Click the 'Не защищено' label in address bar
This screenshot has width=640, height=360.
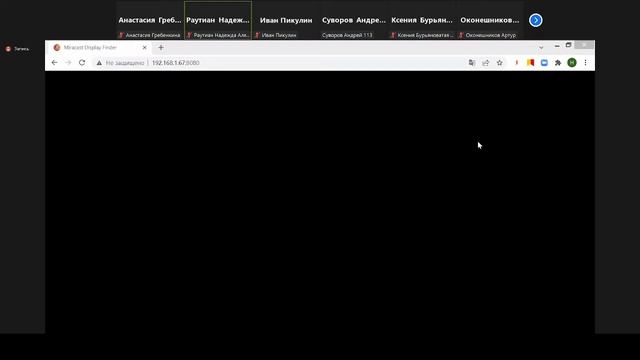point(125,63)
